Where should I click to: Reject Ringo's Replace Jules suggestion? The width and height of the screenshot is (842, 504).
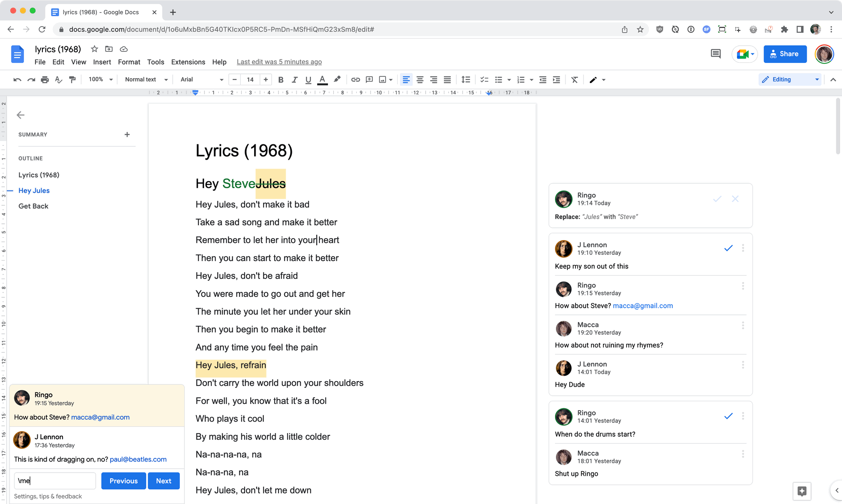[x=735, y=199]
